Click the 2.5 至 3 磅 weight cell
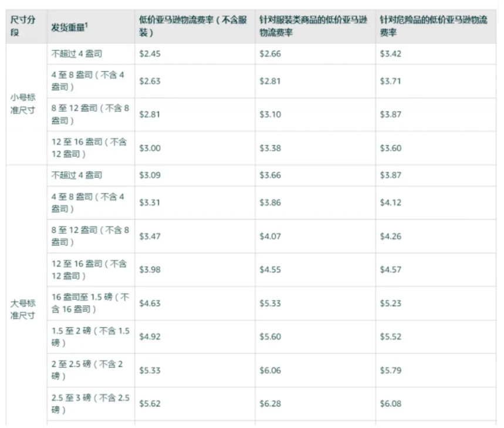Screen dimensions: 504x428 pos(90,403)
